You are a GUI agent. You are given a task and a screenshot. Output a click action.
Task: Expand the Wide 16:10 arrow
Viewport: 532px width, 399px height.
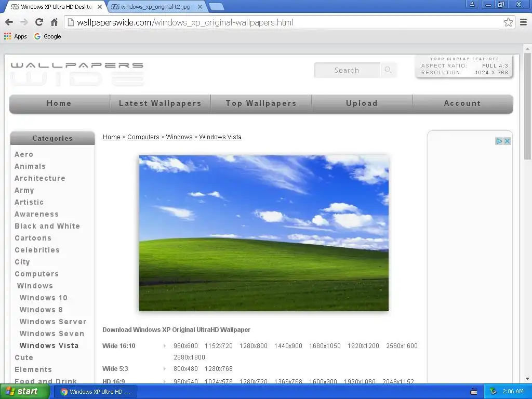pos(164,346)
